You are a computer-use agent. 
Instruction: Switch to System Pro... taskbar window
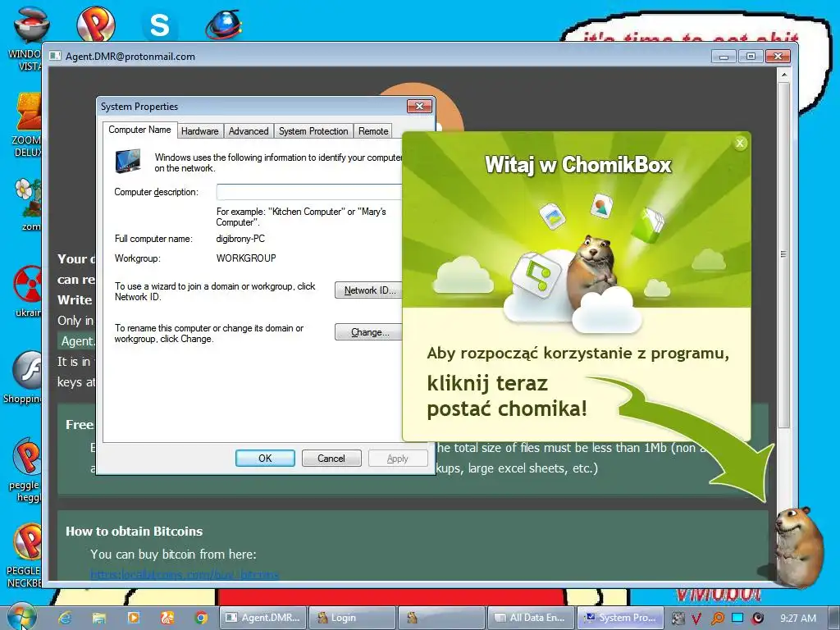pos(620,618)
